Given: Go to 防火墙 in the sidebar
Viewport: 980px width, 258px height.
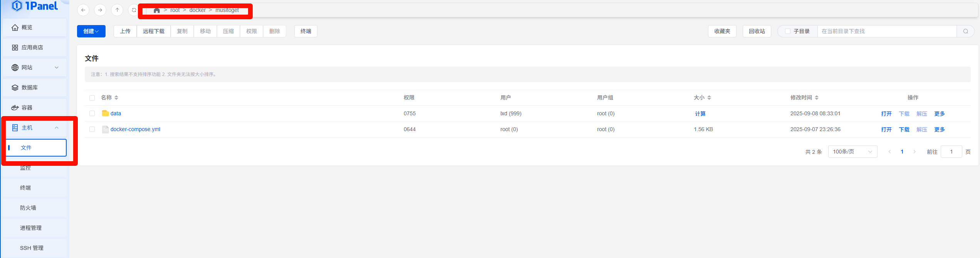Looking at the screenshot, I should pos(28,208).
